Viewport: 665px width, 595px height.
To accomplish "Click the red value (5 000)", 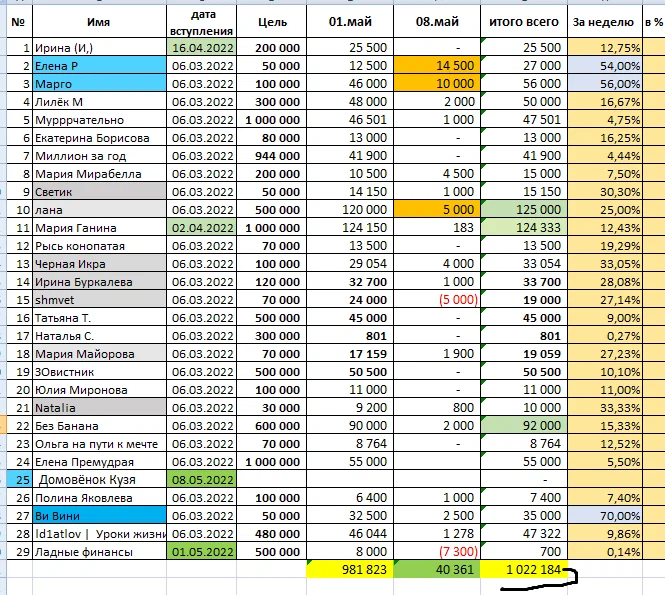I will click(437, 300).
